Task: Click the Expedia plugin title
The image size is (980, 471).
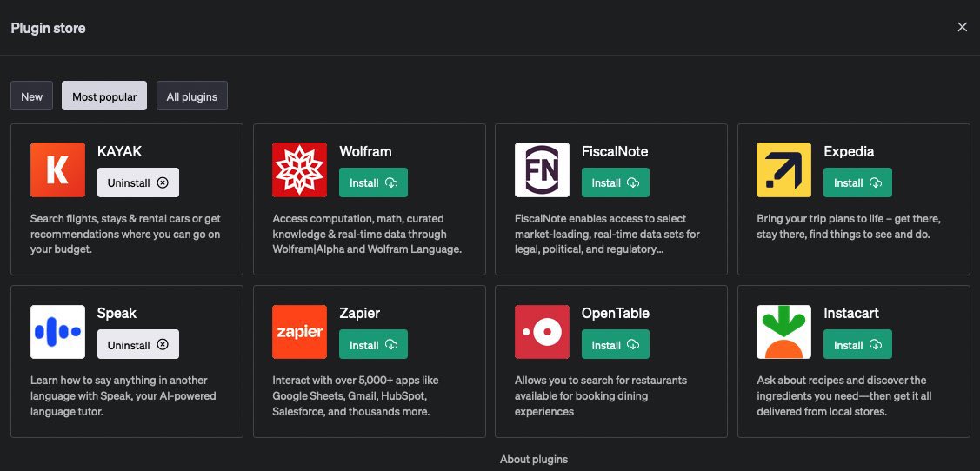Action: point(848,151)
